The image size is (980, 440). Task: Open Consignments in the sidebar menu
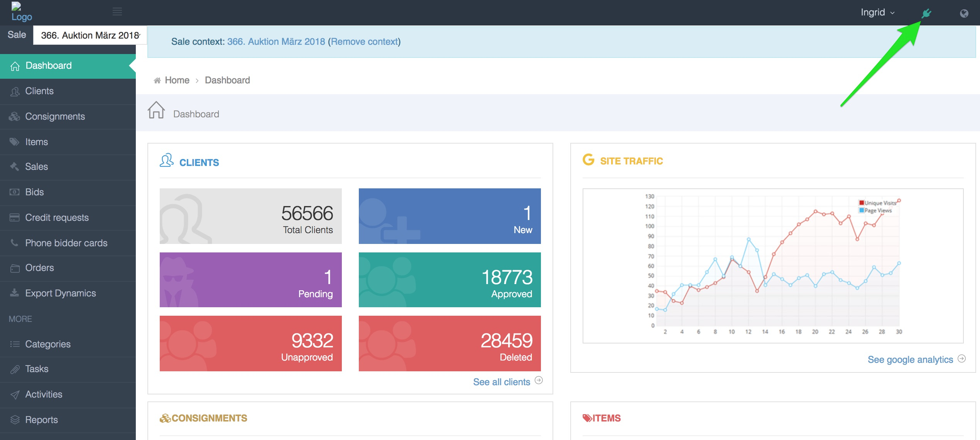68,117
